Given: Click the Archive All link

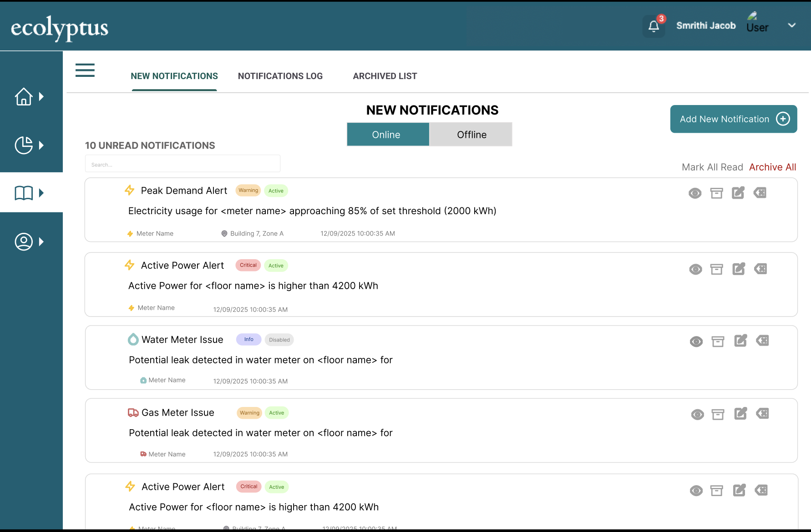Looking at the screenshot, I should tap(772, 167).
